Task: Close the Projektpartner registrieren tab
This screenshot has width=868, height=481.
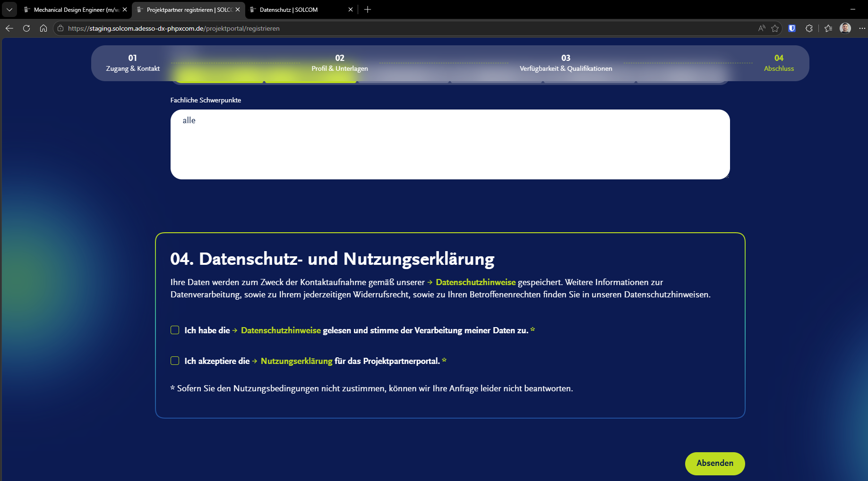Action: click(x=238, y=9)
